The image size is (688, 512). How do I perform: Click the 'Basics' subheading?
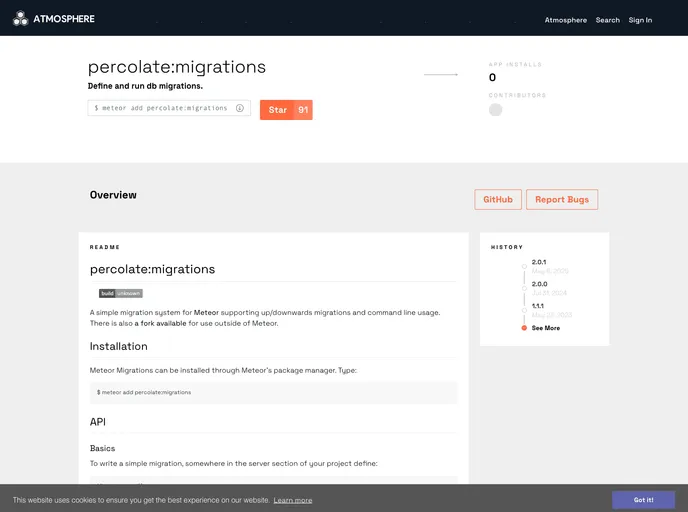click(x=102, y=448)
